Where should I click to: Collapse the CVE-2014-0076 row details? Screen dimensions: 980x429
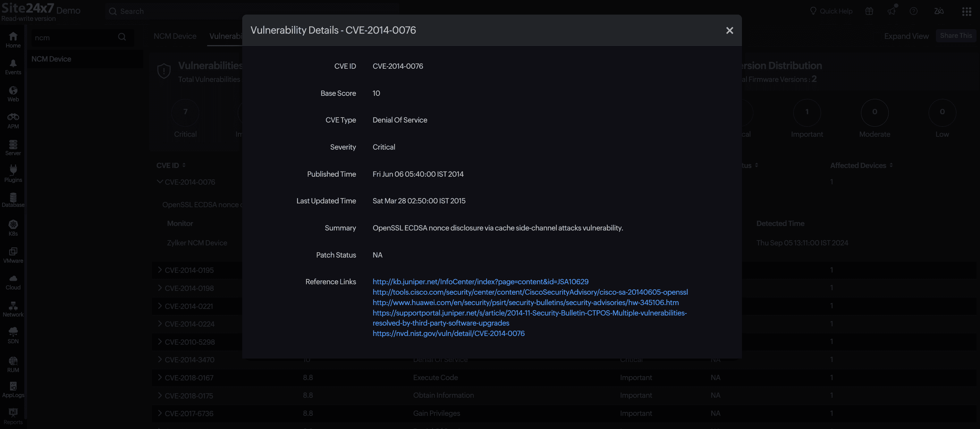click(160, 182)
